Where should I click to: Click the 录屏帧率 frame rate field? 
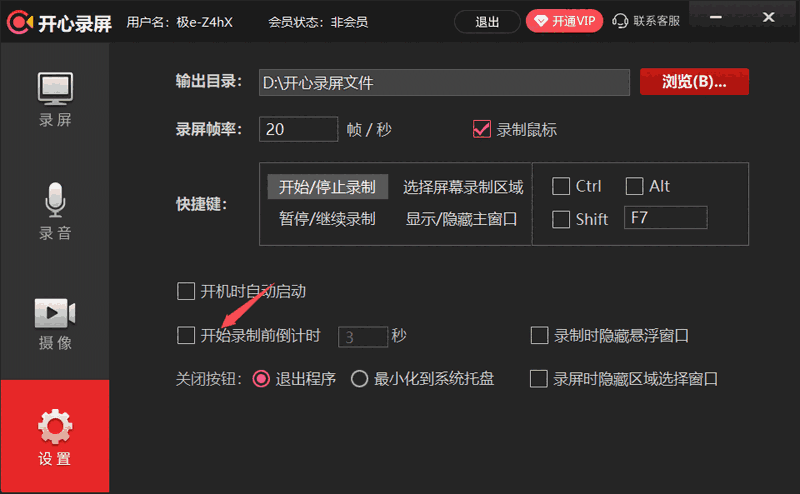pyautogui.click(x=298, y=129)
